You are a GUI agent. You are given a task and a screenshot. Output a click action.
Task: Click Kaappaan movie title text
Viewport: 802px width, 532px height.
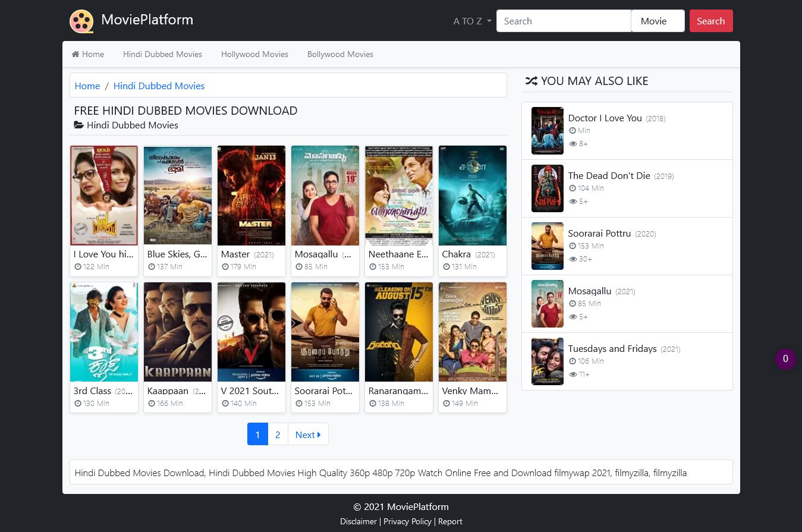click(168, 391)
